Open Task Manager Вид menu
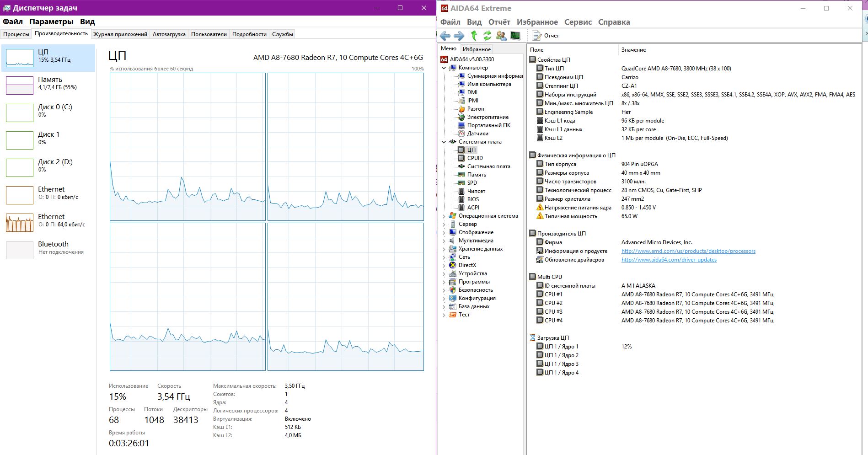 87,21
